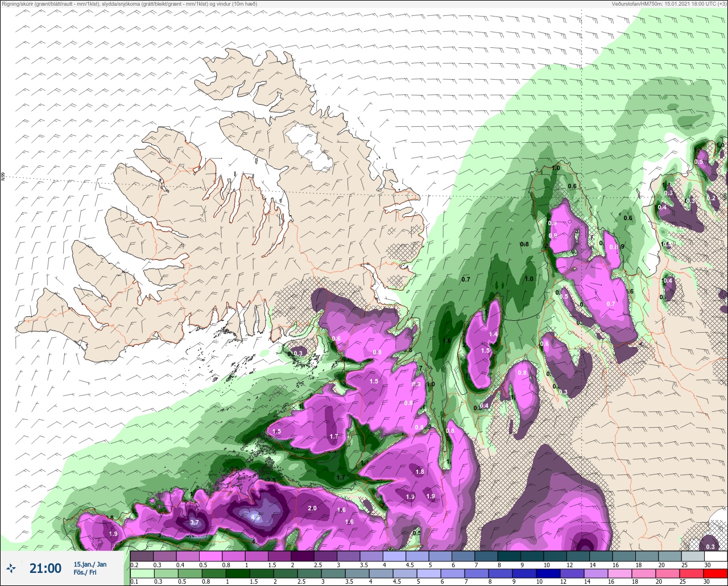
Task: Click the white inland glacier patch in the Westfjords
Action: (x=309, y=148)
